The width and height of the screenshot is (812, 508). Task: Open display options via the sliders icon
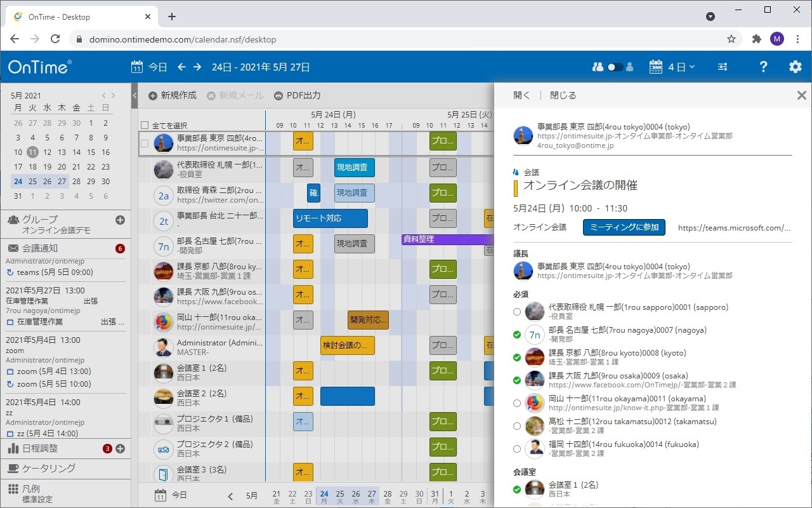tap(722, 66)
